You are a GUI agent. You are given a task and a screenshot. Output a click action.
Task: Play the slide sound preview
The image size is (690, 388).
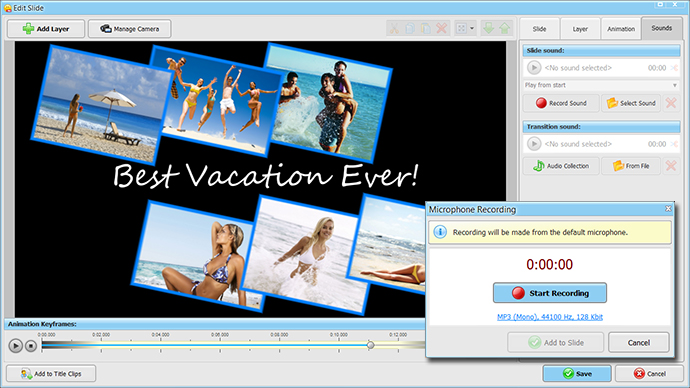pyautogui.click(x=534, y=68)
